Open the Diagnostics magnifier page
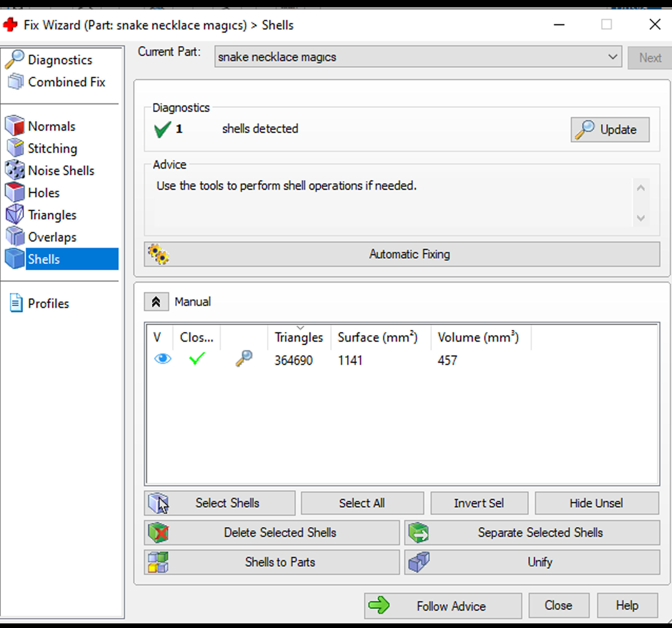The width and height of the screenshot is (672, 628). [60, 60]
